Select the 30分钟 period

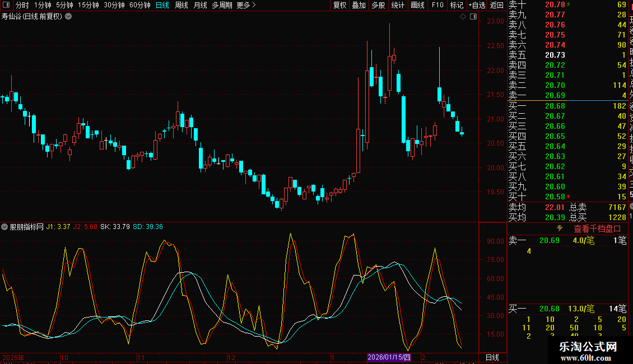(114, 5)
